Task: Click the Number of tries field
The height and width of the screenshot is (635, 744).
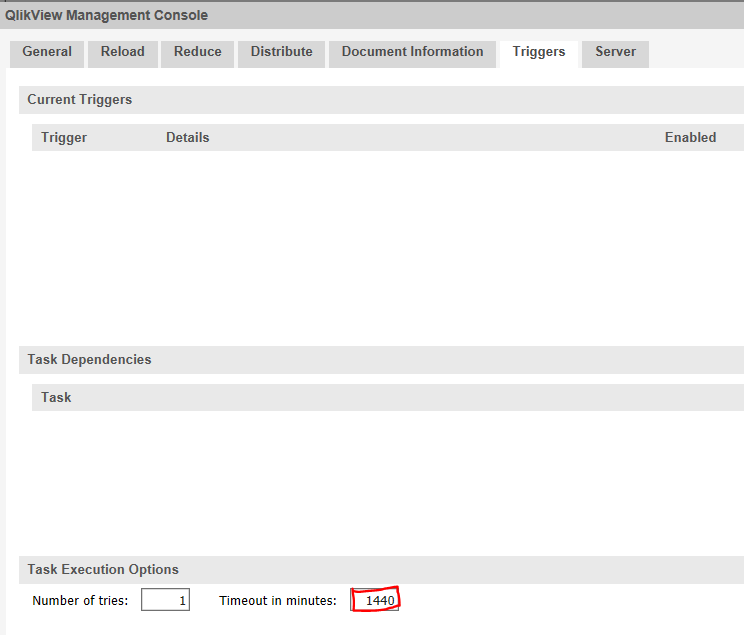Action: [x=166, y=600]
